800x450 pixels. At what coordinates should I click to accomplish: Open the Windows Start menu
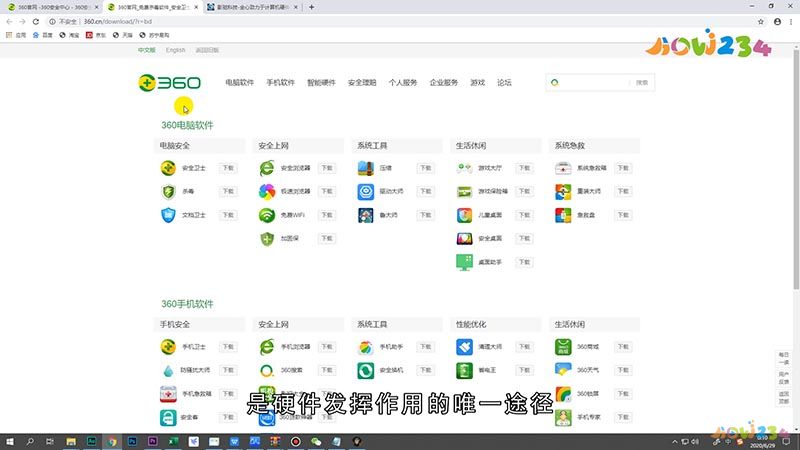click(10, 441)
